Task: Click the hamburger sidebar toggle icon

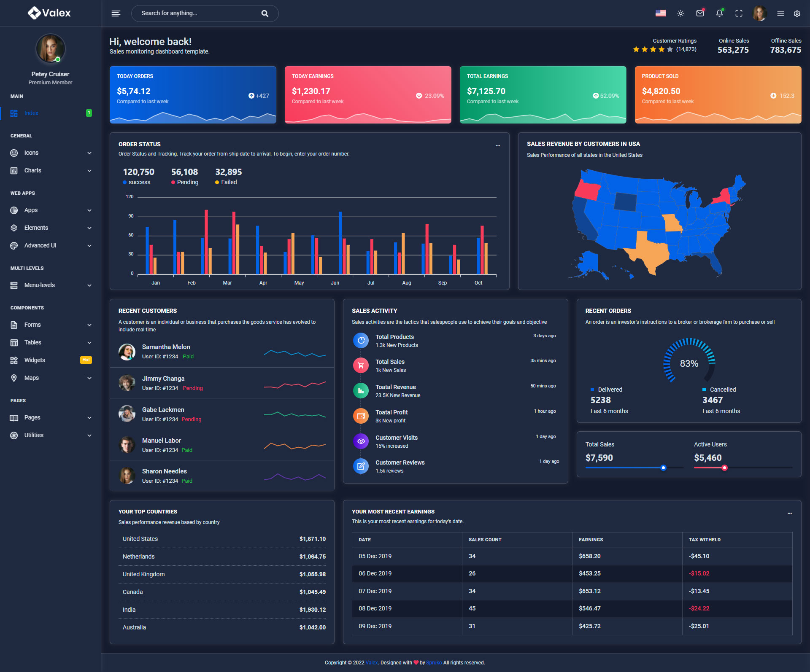Action: pos(116,13)
